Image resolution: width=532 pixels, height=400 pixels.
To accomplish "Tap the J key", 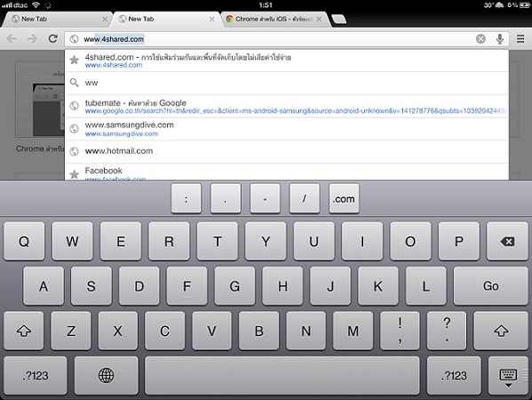I will [x=330, y=286].
